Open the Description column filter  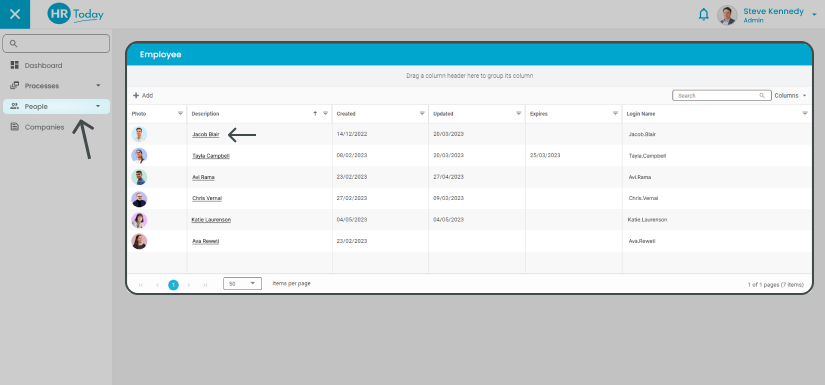pos(325,113)
